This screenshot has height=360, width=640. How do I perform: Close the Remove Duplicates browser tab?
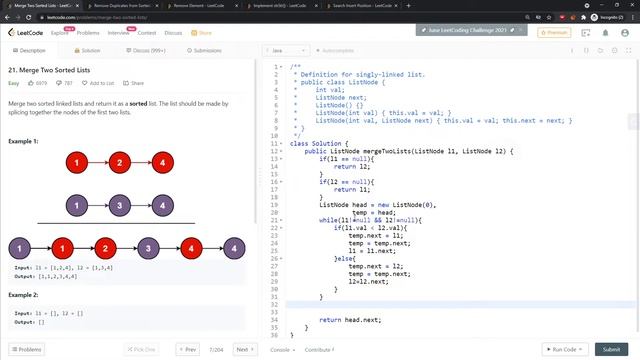(157, 6)
